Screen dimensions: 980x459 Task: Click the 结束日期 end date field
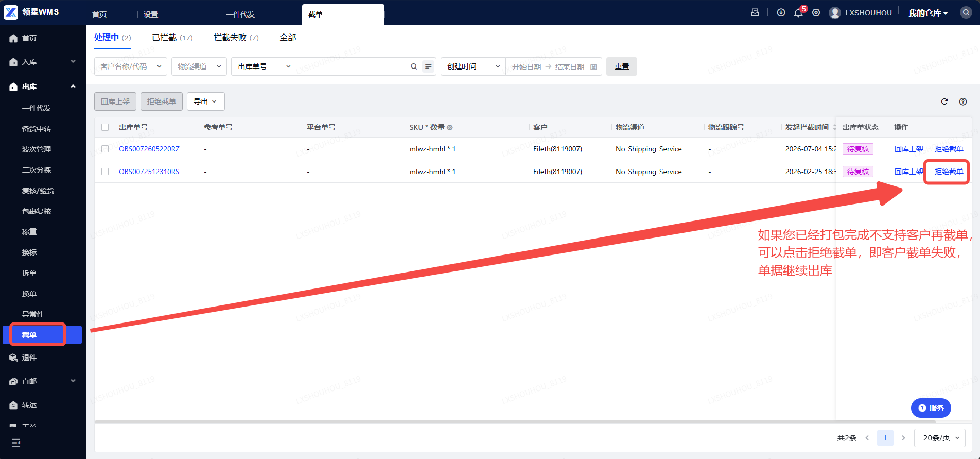(x=570, y=67)
